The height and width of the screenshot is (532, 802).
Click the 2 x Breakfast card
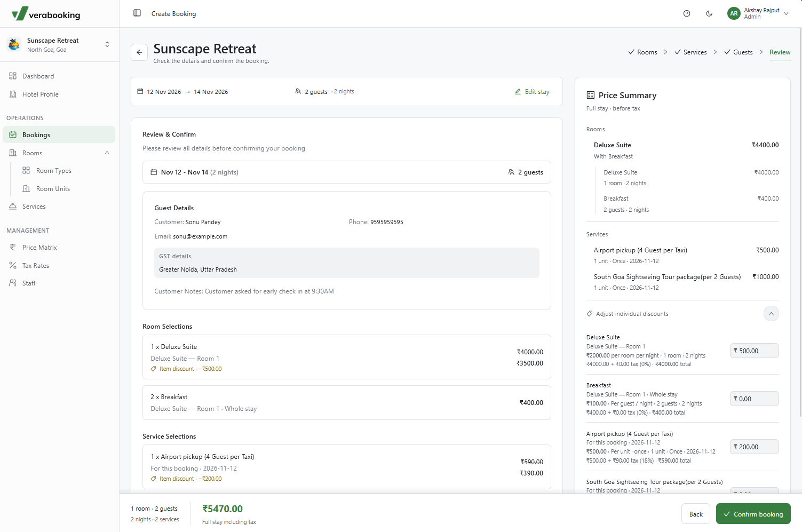[x=347, y=403]
